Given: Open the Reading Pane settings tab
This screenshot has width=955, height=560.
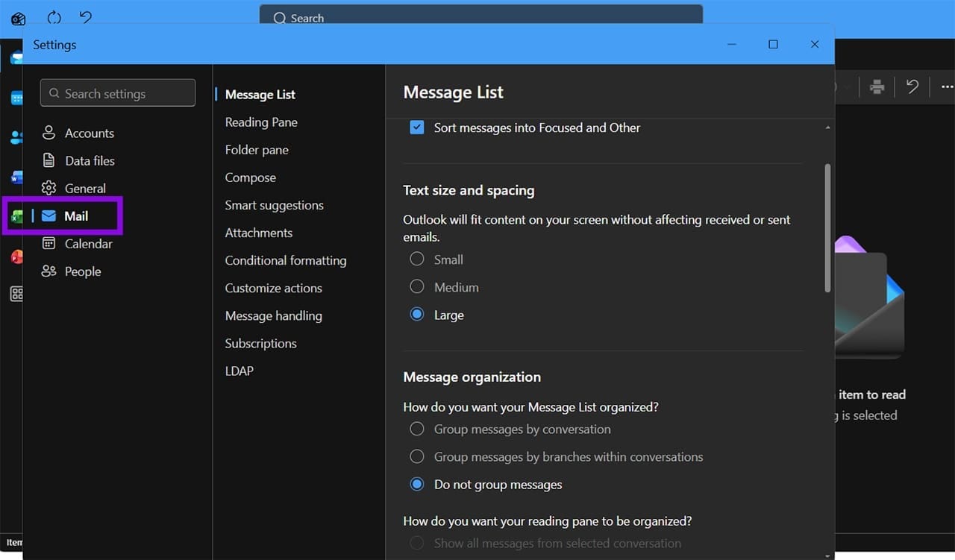Looking at the screenshot, I should tap(261, 122).
